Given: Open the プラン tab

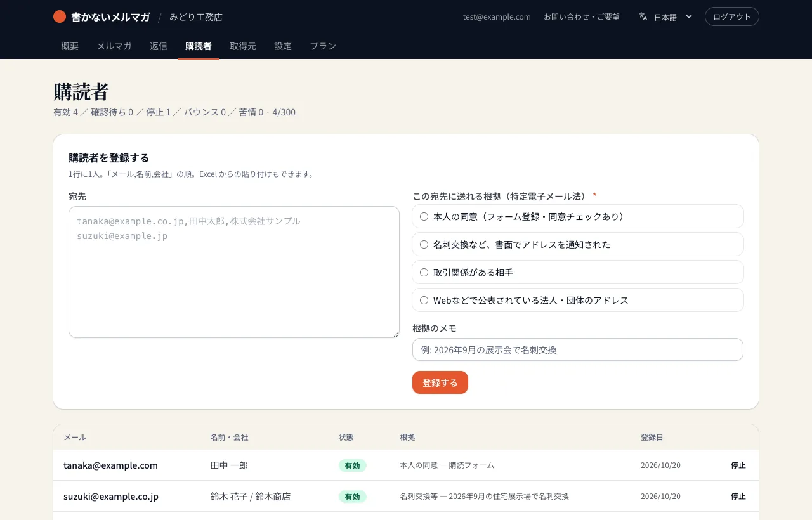Looking at the screenshot, I should 323,46.
